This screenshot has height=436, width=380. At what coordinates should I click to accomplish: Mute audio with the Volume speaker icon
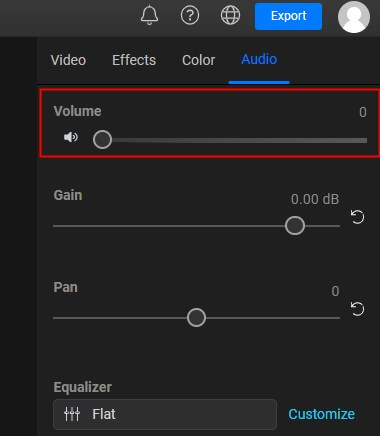pyautogui.click(x=71, y=137)
